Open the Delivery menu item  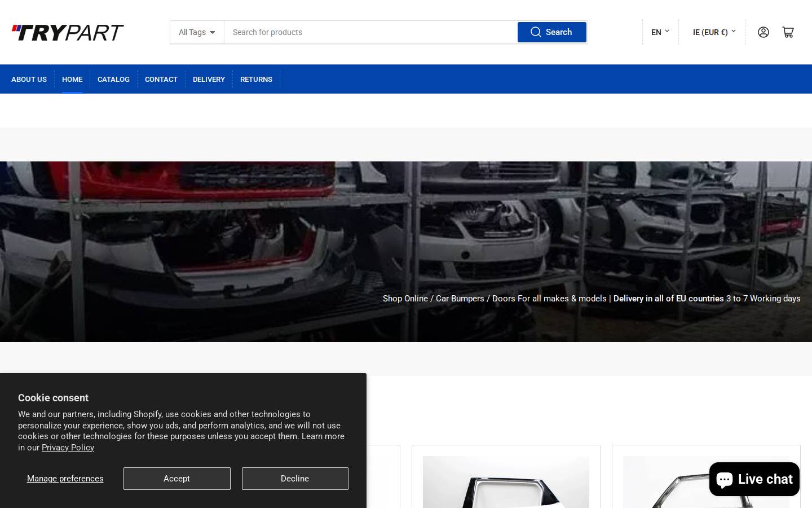click(x=209, y=79)
